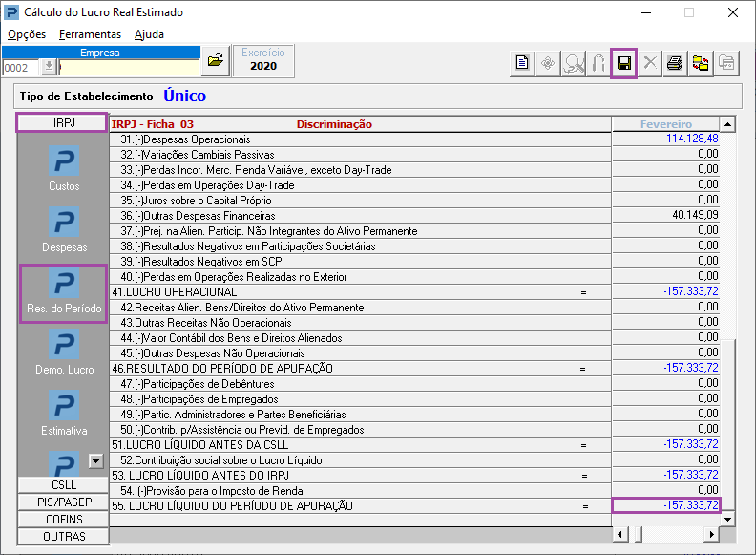Open the Opções menu

(27, 34)
